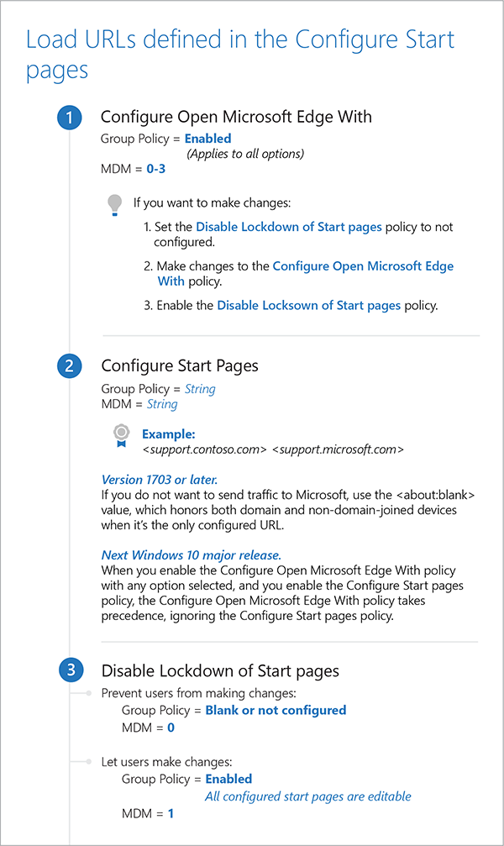Click the step 1 circle badge

[69, 118]
